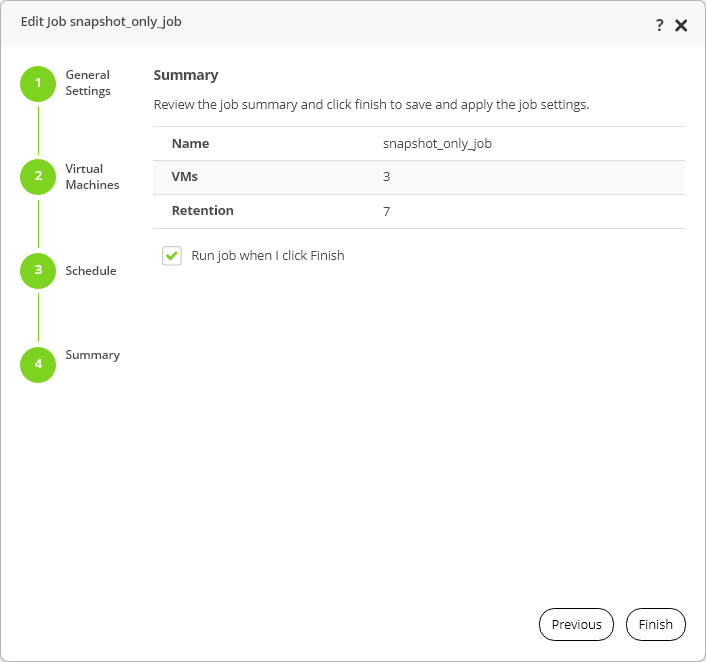Click the step 3 circle icon

38,270
